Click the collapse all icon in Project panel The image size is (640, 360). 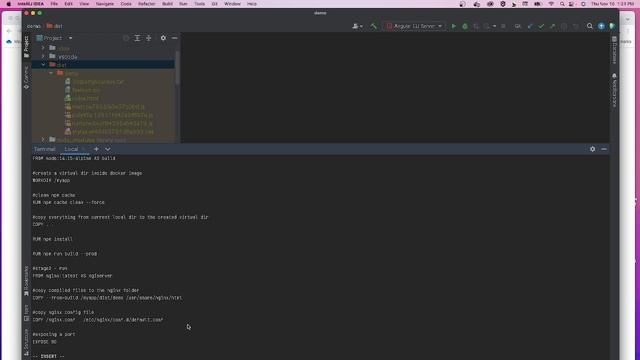click(x=149, y=38)
